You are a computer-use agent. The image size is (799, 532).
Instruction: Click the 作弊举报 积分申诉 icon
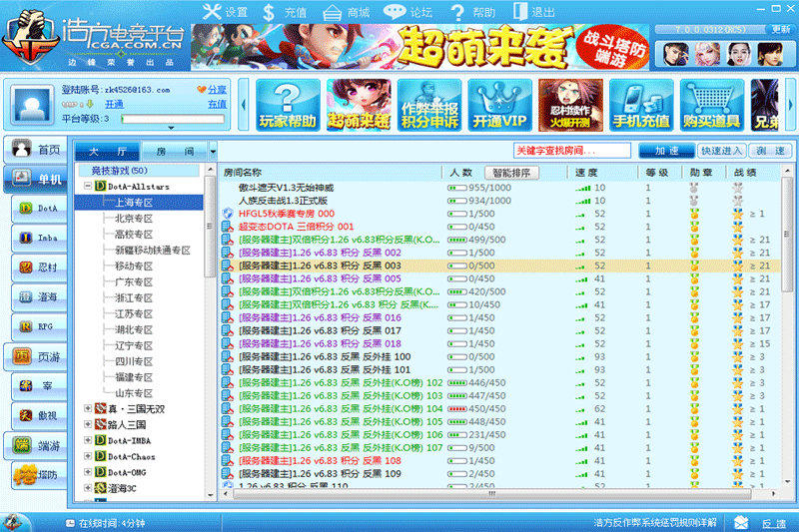point(428,106)
